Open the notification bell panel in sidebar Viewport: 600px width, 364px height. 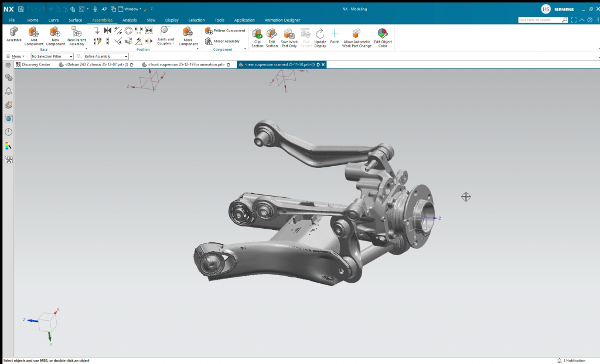pos(8,91)
